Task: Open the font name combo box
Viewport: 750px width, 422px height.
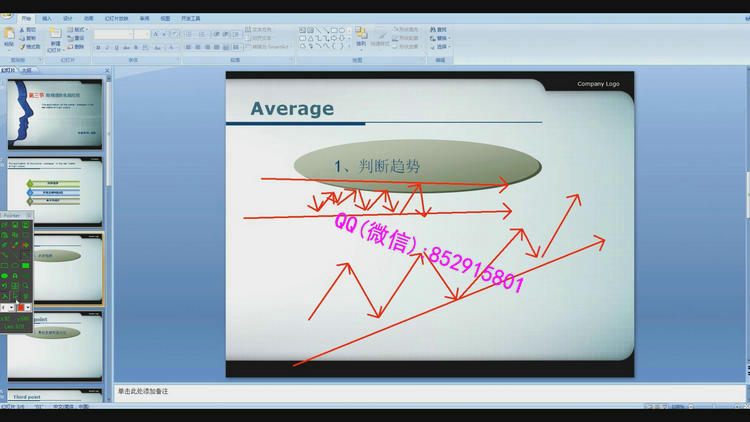Action: (x=113, y=34)
